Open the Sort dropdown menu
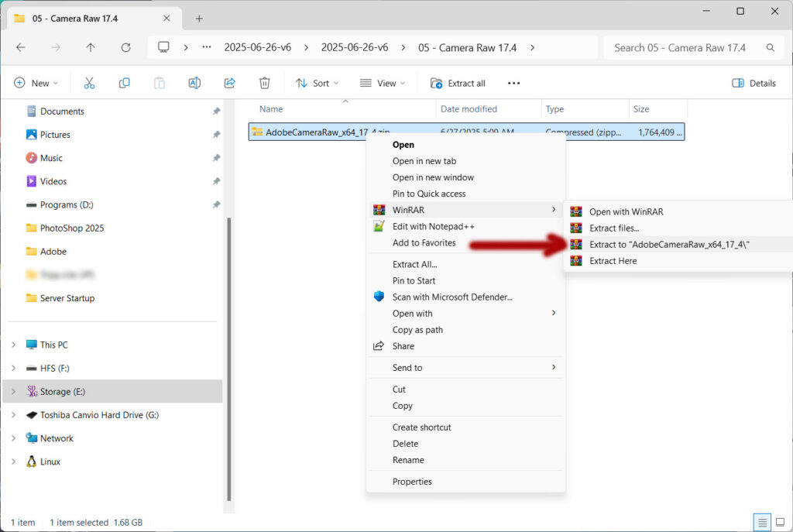The height and width of the screenshot is (532, 793). click(317, 83)
